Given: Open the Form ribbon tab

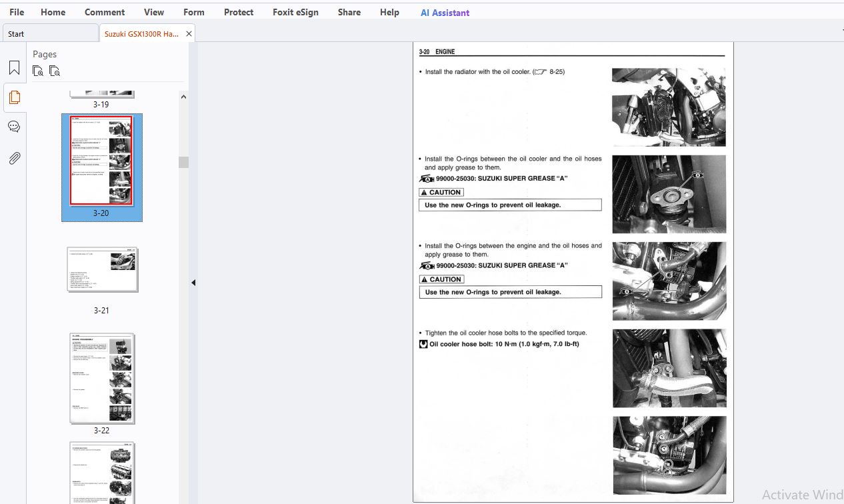Looking at the screenshot, I should [x=194, y=12].
